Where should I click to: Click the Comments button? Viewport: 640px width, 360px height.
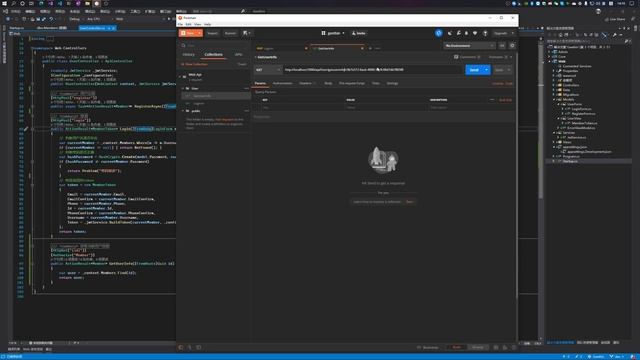click(467, 57)
